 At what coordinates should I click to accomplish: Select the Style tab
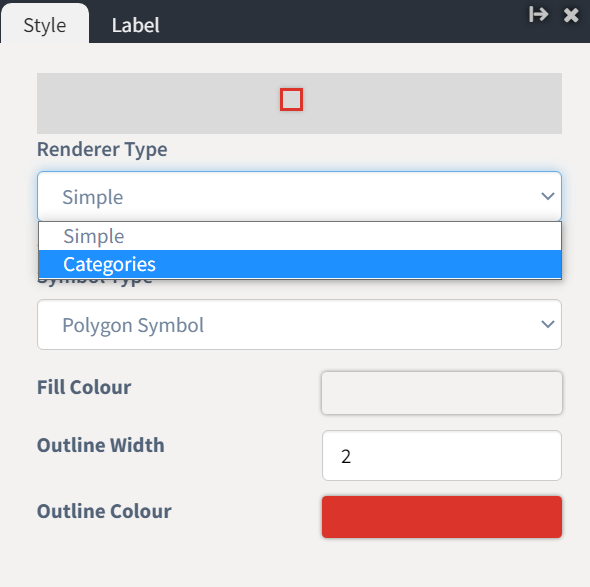click(x=45, y=25)
